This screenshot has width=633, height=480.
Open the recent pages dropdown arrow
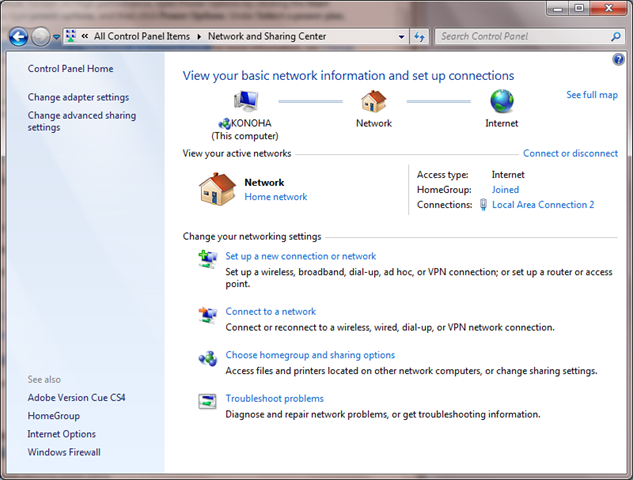[54, 37]
